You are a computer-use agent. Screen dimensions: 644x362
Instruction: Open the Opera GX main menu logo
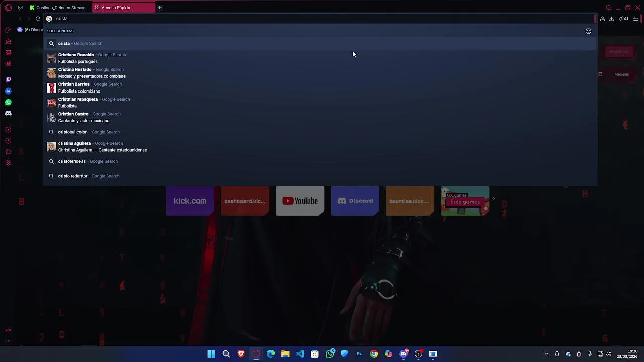pos(8,8)
